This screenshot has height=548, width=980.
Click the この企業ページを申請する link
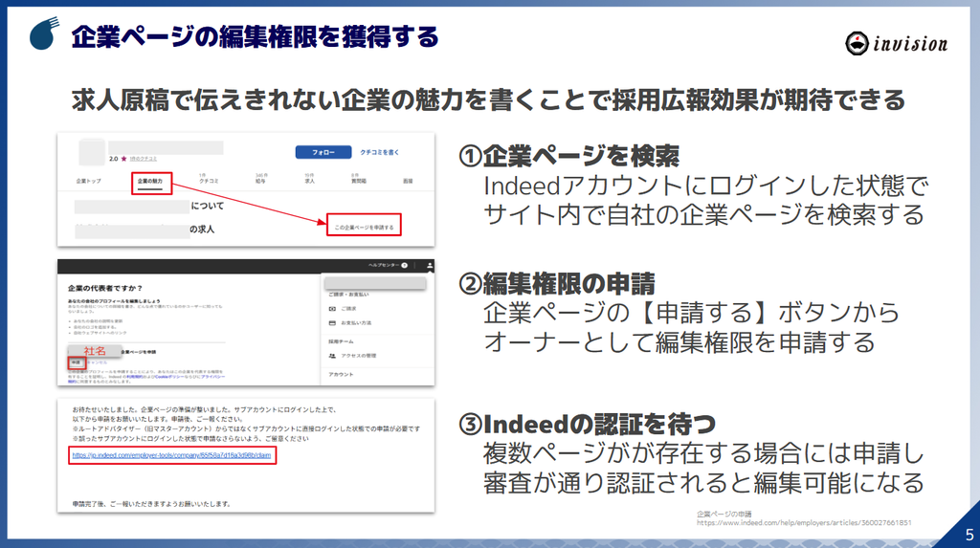tap(364, 228)
